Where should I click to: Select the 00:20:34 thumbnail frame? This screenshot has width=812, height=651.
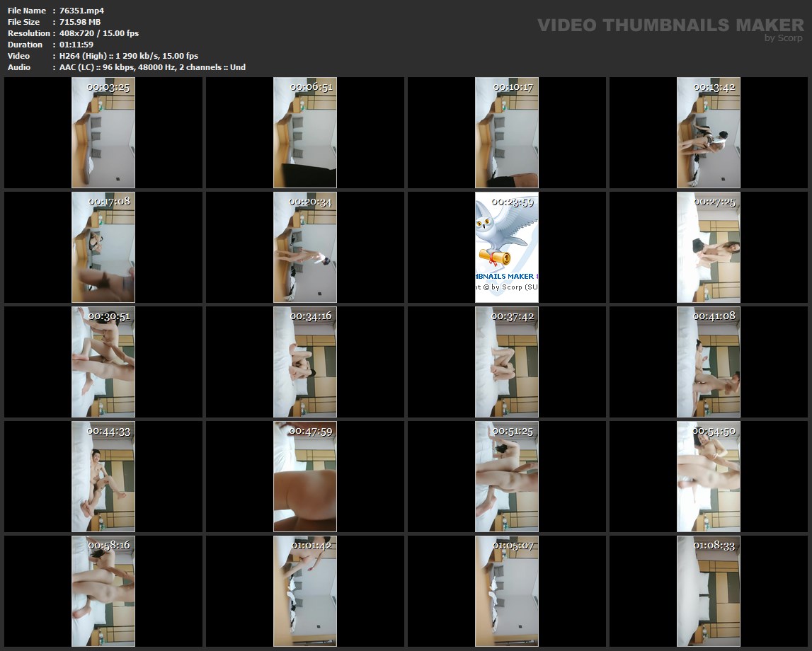click(304, 248)
